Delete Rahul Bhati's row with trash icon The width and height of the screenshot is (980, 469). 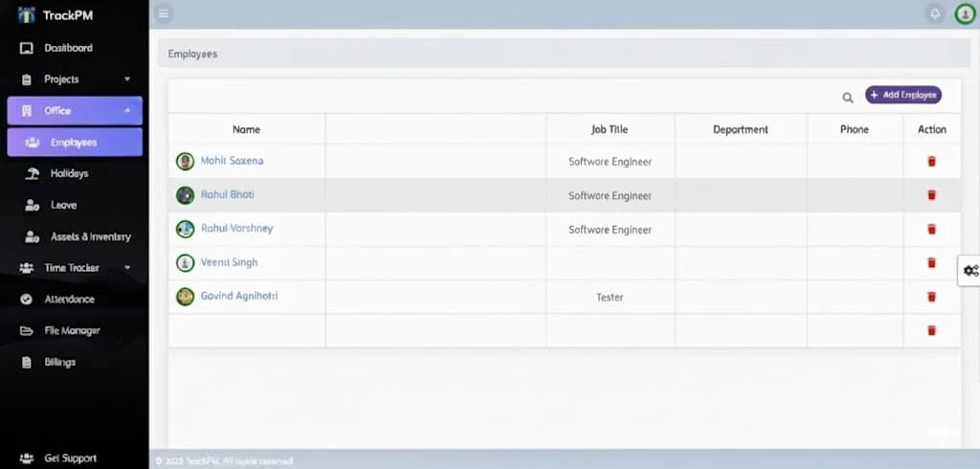pyautogui.click(x=931, y=195)
